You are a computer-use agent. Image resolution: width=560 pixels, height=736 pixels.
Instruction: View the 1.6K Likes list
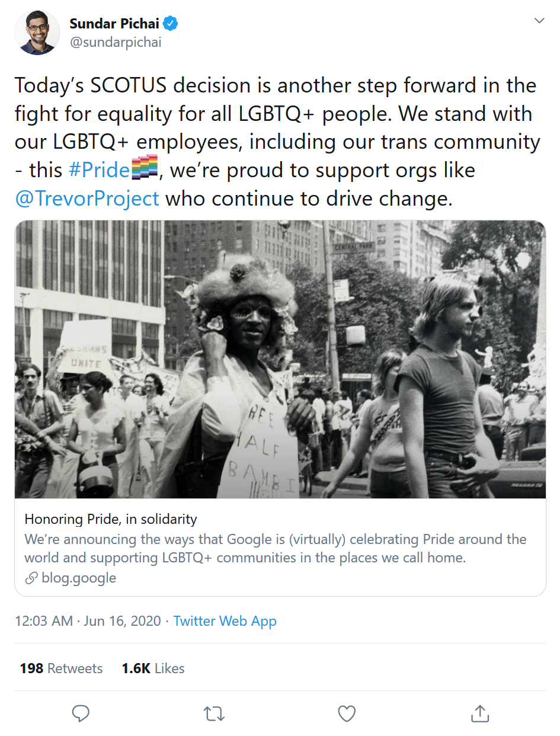[x=153, y=668]
